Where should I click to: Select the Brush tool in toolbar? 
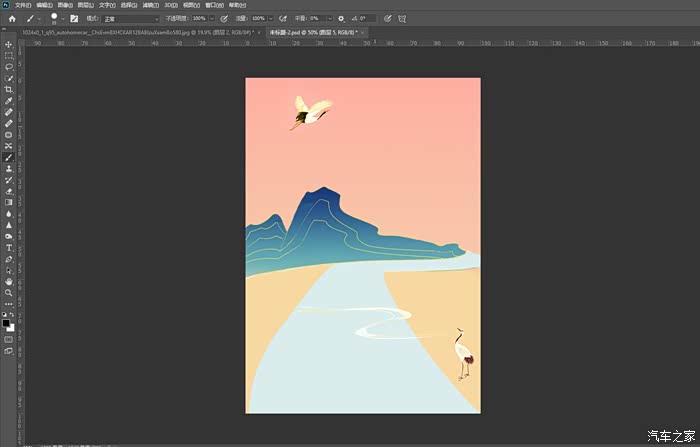[9, 157]
